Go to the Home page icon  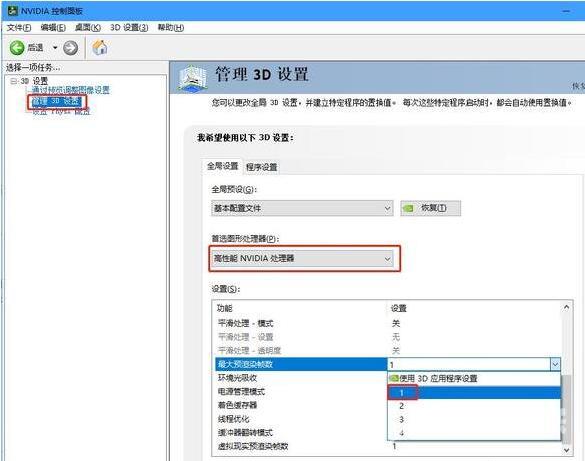[x=100, y=47]
